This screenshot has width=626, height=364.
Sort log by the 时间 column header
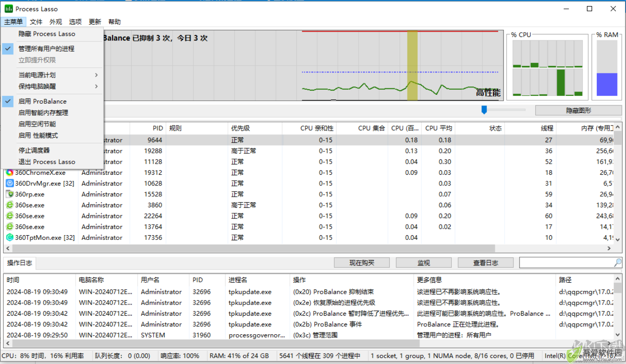pos(40,280)
